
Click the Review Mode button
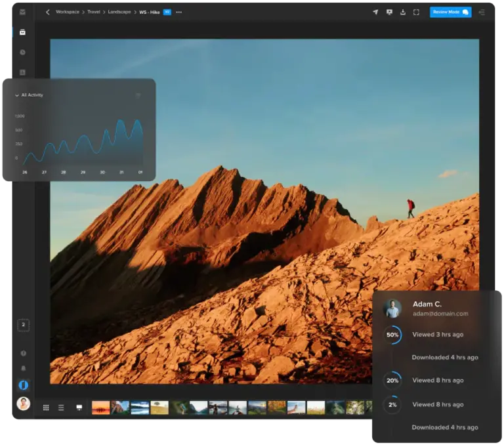coord(450,12)
